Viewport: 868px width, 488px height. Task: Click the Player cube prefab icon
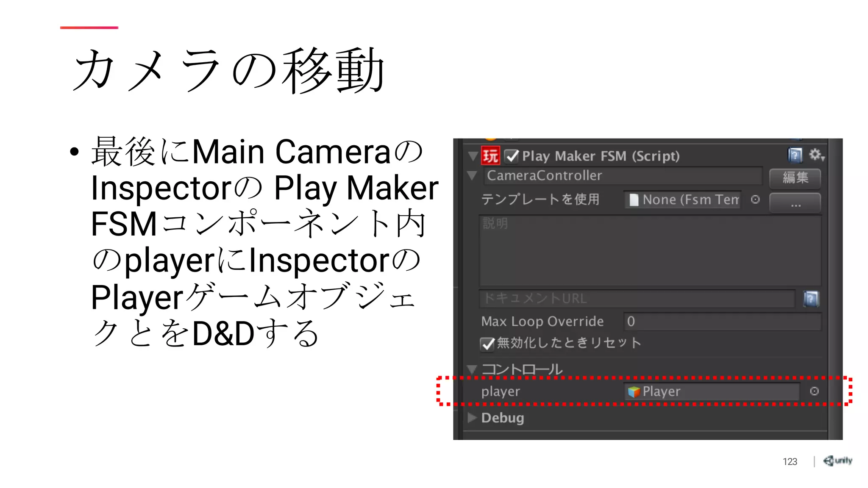[634, 392]
